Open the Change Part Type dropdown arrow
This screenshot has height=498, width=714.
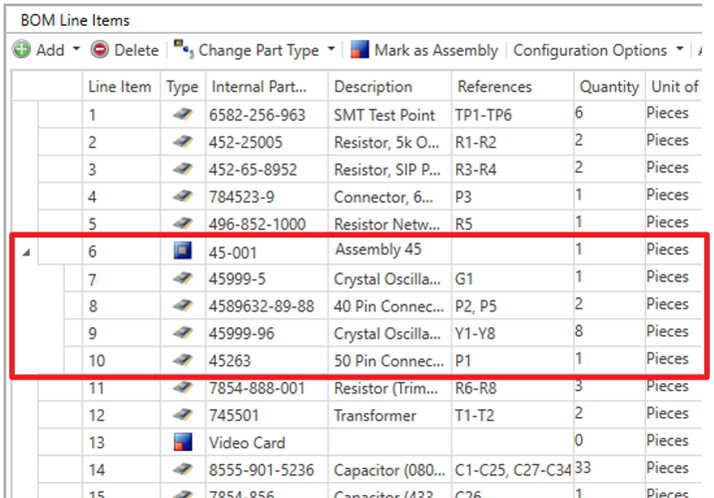click(x=331, y=50)
